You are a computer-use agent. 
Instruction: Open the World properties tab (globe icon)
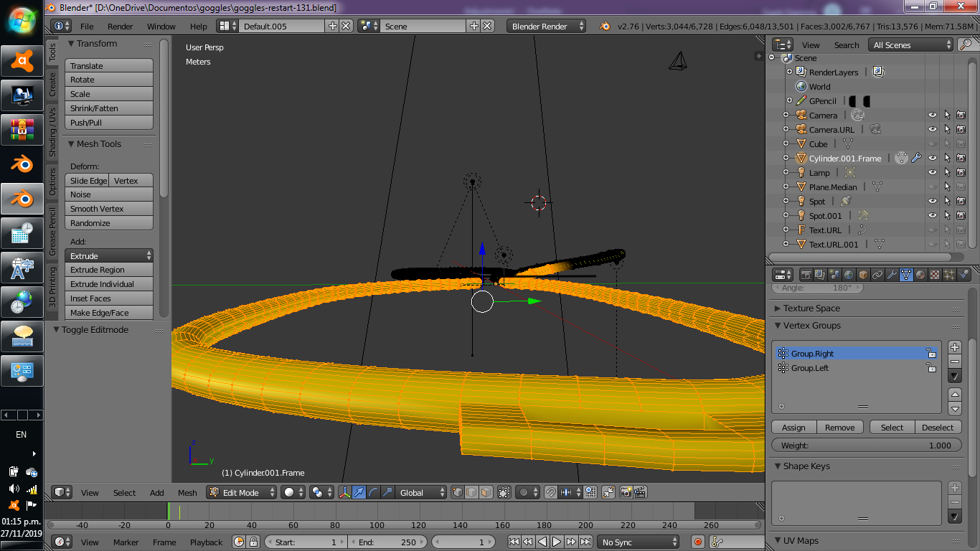click(x=849, y=275)
